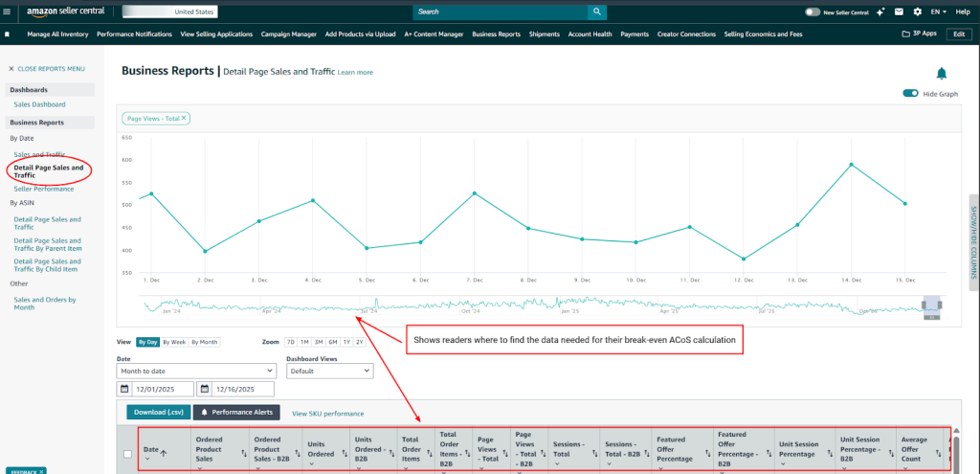Expand chevron under Sessions - Total - B2B header
This screenshot has height=474, width=980.
click(609, 463)
